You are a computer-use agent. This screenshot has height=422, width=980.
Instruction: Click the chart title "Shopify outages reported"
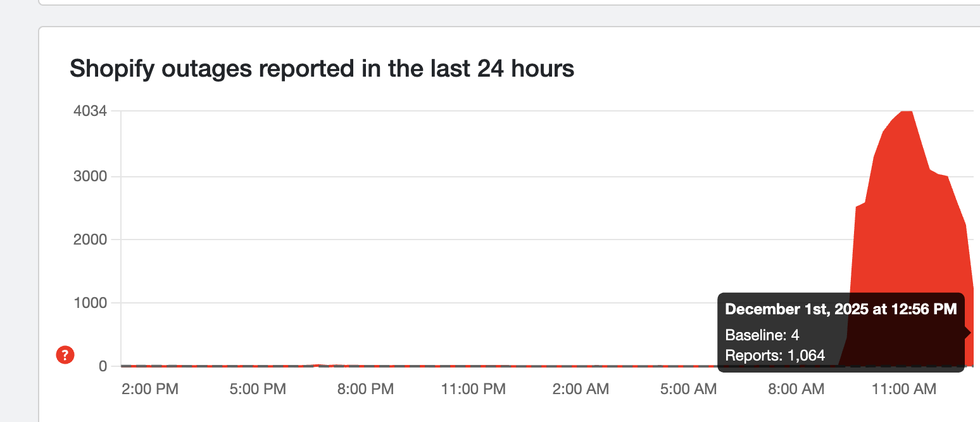coord(322,68)
